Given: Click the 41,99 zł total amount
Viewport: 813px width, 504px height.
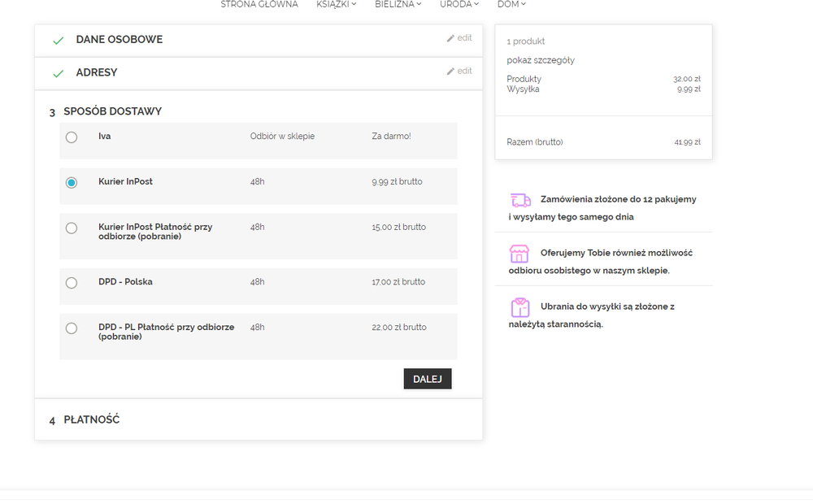Looking at the screenshot, I should tap(688, 142).
